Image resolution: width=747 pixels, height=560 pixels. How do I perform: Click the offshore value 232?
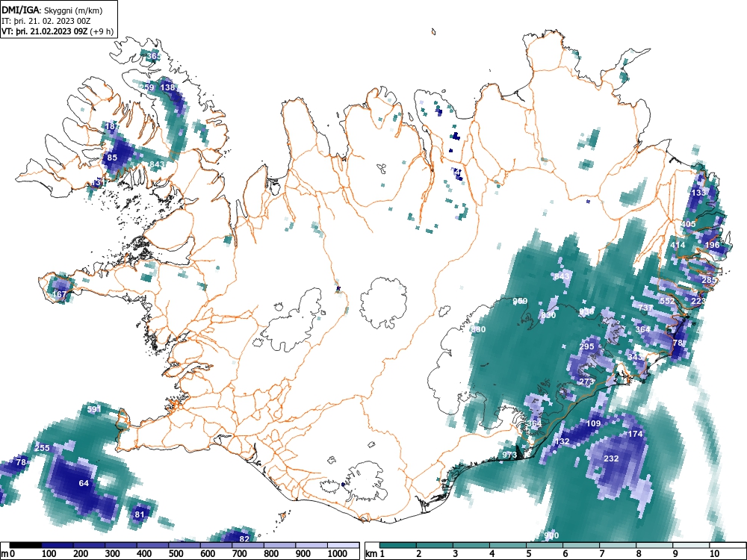[x=611, y=458]
